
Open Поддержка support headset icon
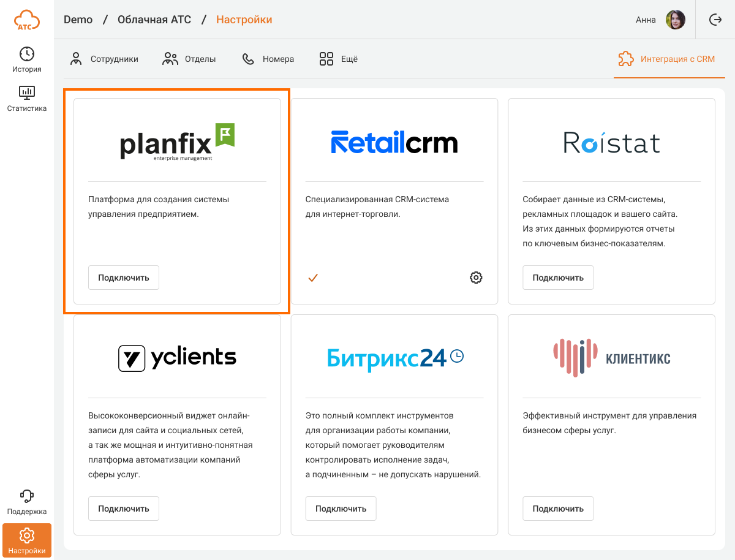(26, 502)
